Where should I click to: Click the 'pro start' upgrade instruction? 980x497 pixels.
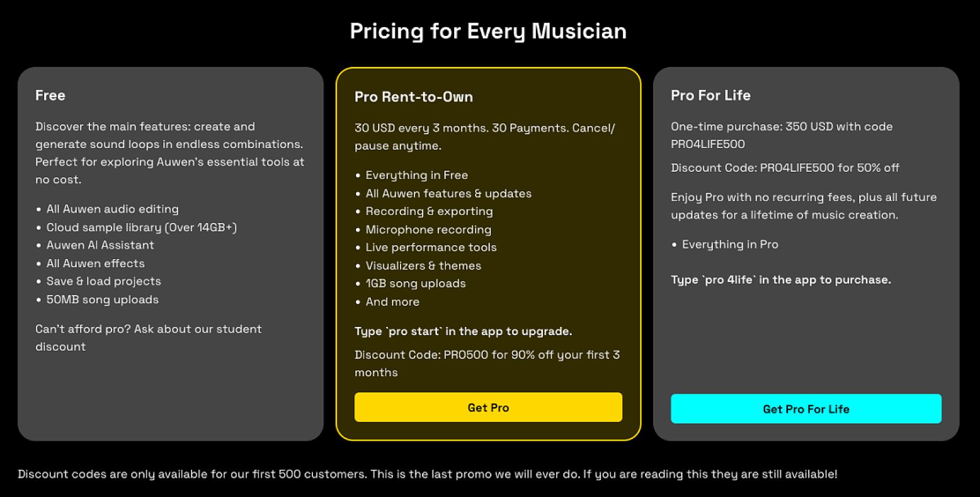(x=464, y=331)
